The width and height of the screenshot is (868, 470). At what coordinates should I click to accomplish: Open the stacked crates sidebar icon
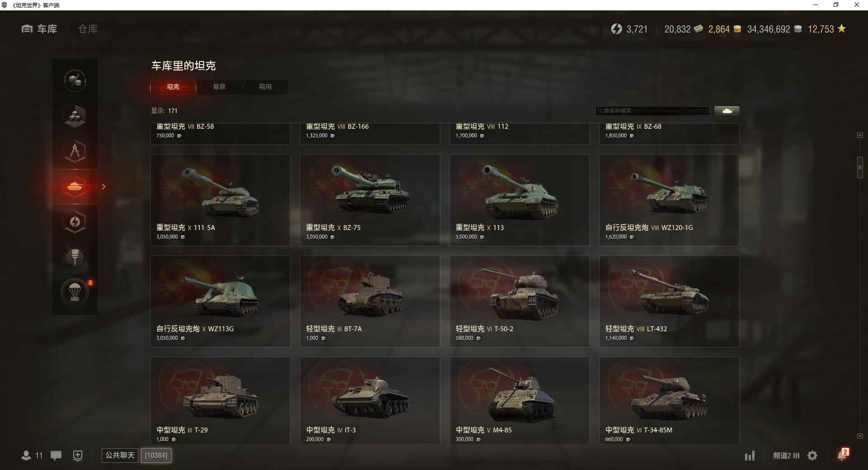75,116
